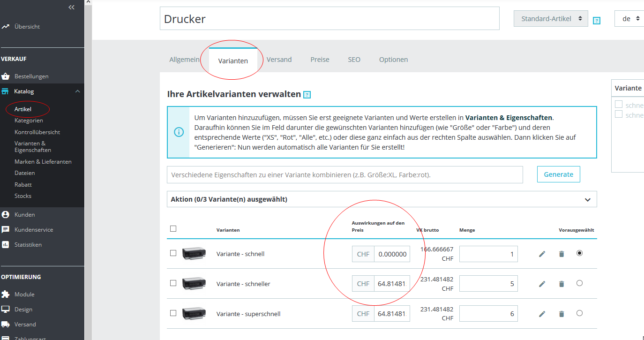Open Module puzzle icon in sidebar

(x=6, y=294)
